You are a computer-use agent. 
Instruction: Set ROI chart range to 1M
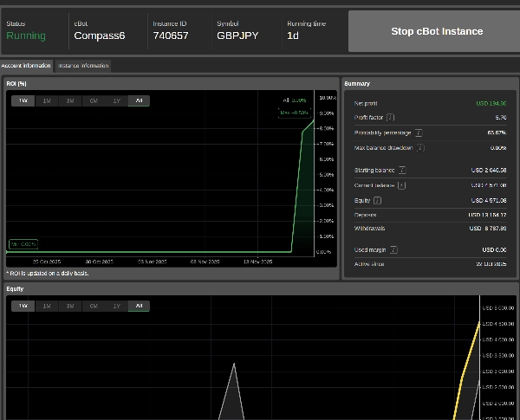(47, 100)
